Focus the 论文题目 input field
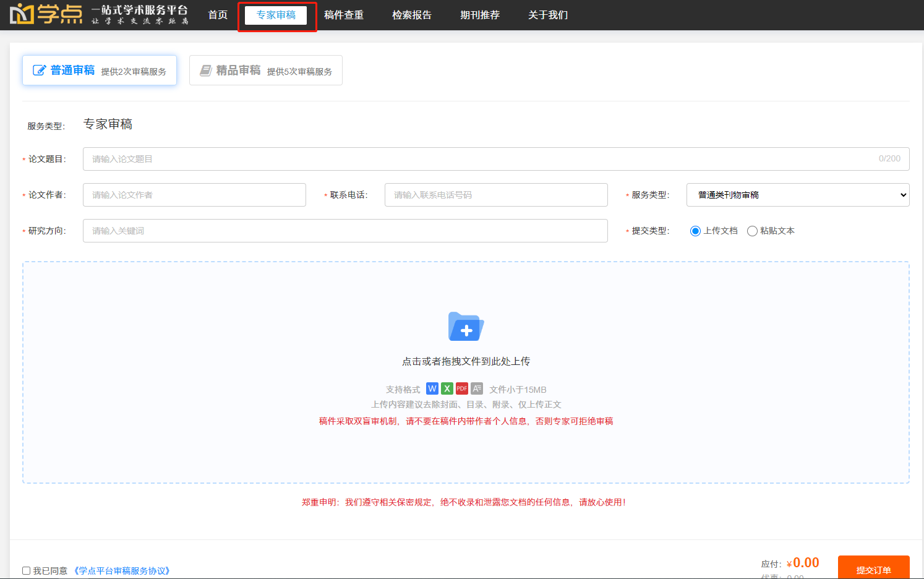This screenshot has height=579, width=924. tap(496, 159)
